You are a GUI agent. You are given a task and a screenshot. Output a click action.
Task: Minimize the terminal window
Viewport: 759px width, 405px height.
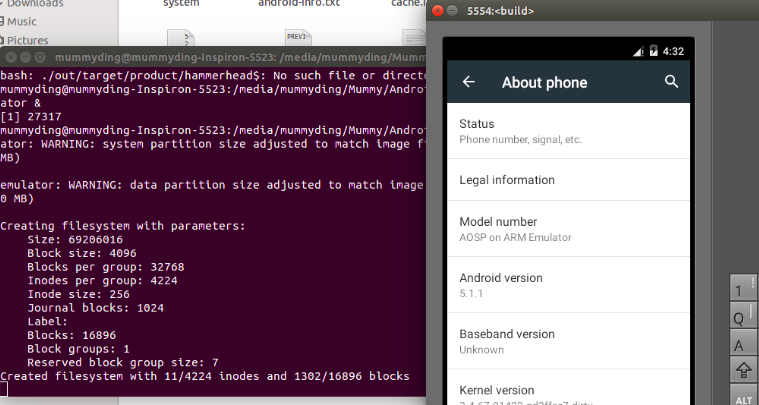pos(26,58)
